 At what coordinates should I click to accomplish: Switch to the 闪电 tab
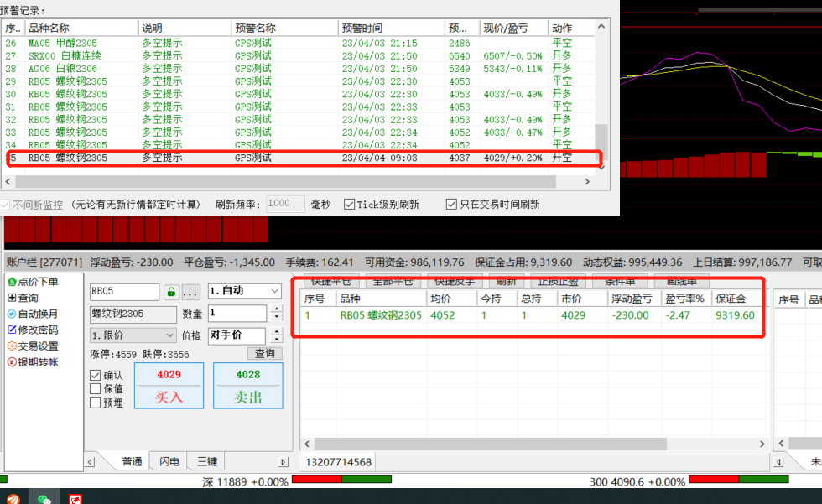[169, 461]
